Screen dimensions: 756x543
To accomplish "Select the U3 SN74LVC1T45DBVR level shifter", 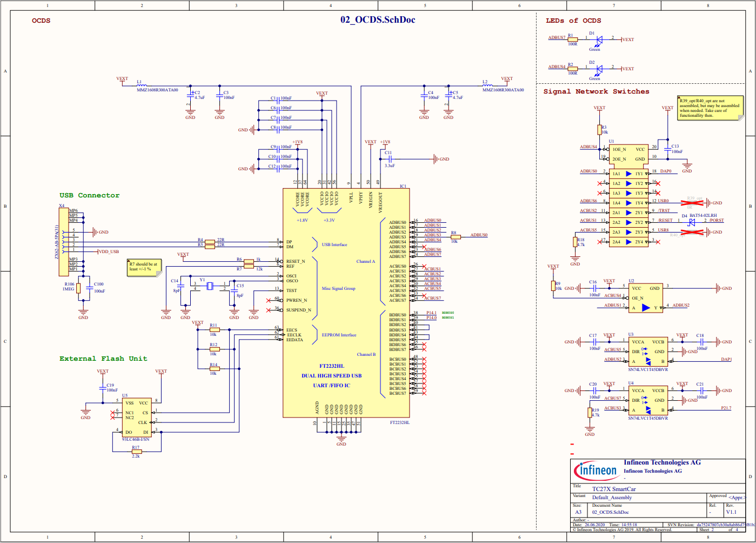I will pos(647,352).
